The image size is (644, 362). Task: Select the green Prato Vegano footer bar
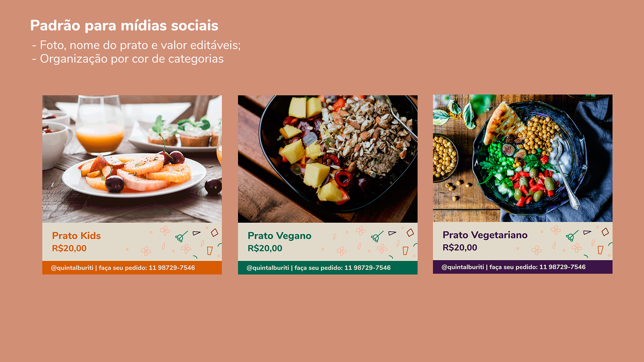click(328, 268)
